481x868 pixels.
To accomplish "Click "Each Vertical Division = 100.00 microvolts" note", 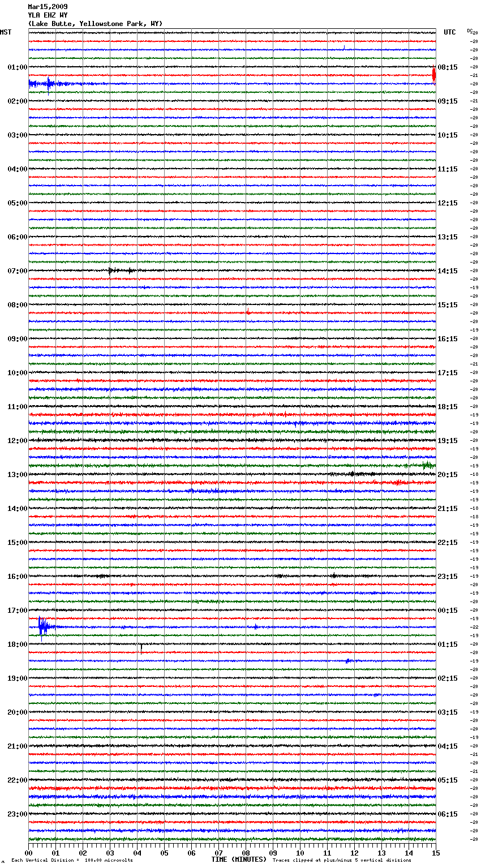I will 72,860.
